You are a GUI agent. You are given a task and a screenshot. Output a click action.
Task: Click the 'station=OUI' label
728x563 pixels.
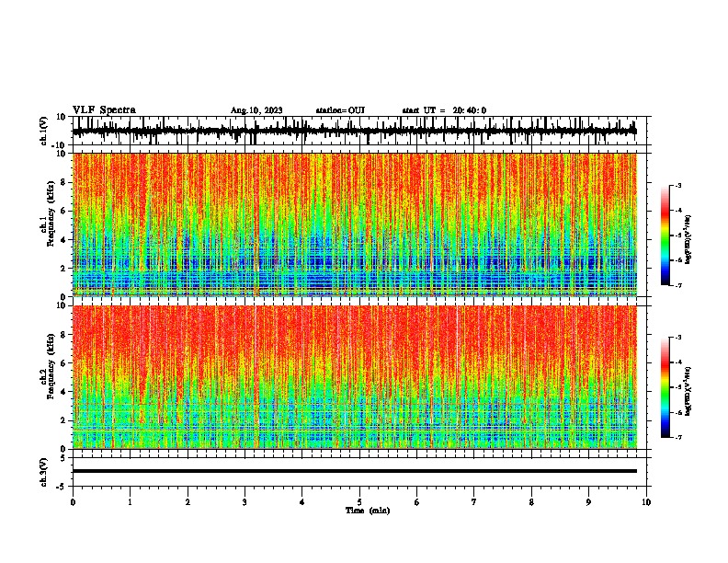pos(340,110)
